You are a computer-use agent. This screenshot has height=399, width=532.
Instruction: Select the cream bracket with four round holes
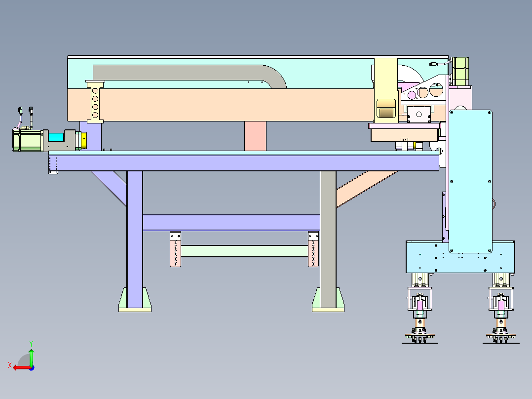[95, 102]
